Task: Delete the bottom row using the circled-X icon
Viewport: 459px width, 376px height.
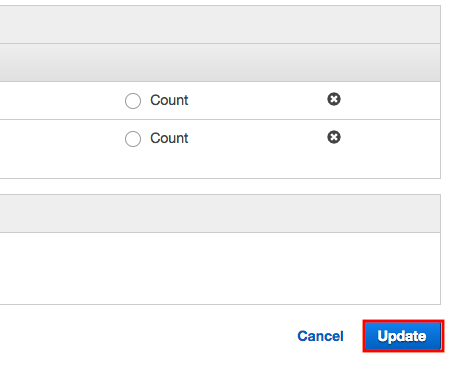Action: (334, 137)
